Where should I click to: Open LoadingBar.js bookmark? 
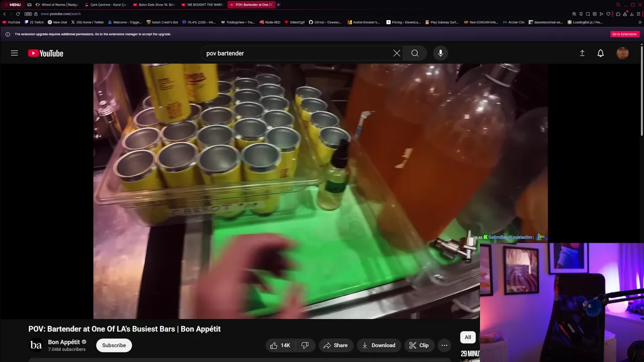point(585,22)
